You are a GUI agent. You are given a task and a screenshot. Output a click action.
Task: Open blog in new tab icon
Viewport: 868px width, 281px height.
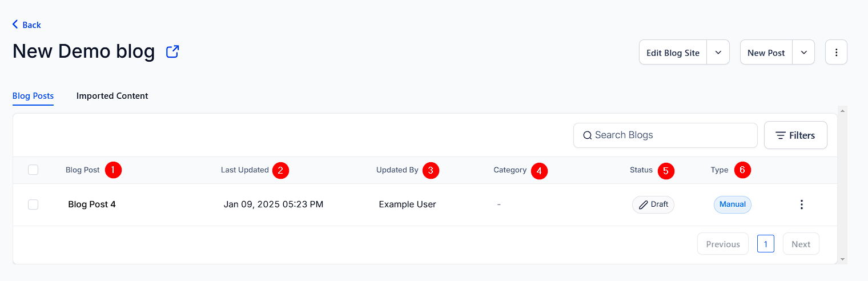pyautogui.click(x=172, y=52)
